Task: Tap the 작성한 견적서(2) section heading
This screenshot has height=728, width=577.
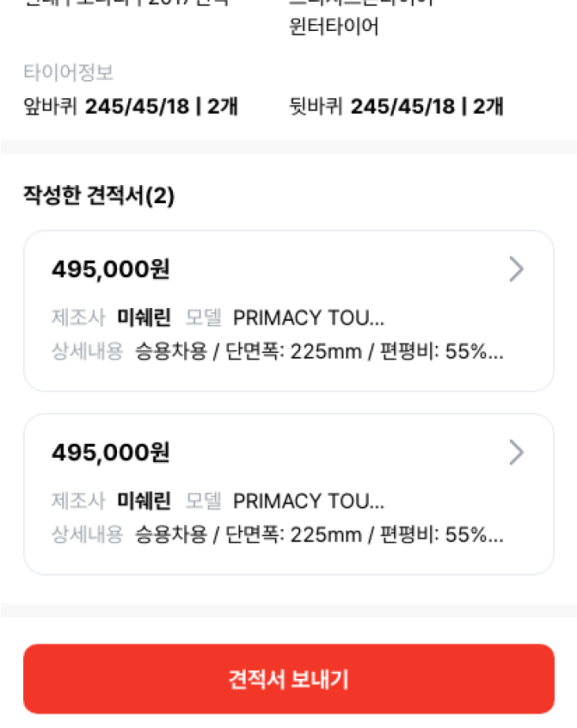Action: (99, 195)
